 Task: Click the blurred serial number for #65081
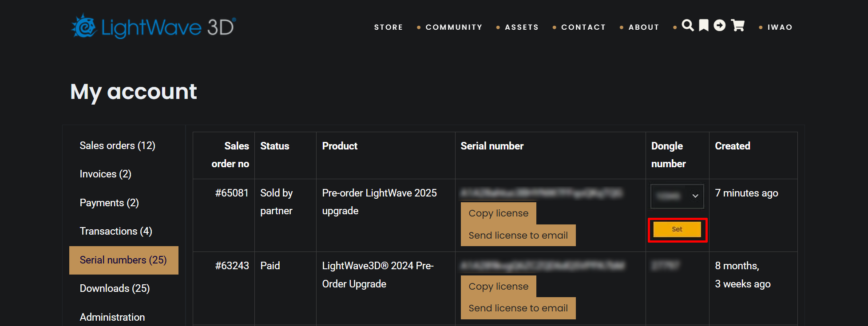tap(542, 193)
